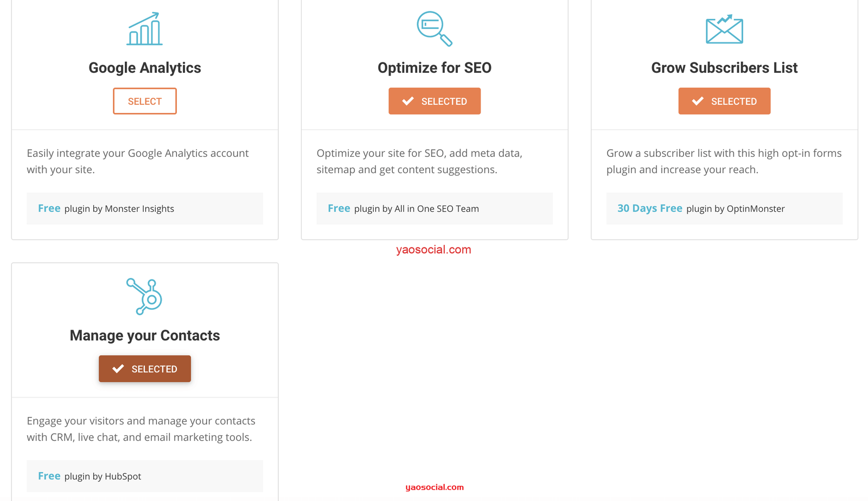Viewport: 868px width, 501px height.
Task: Click the checkmark on Optimize for SEO button
Action: pyautogui.click(x=408, y=101)
